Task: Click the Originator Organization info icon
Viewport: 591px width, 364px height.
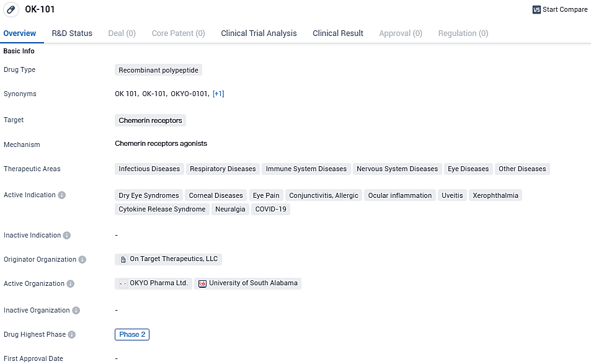Action: (x=82, y=260)
